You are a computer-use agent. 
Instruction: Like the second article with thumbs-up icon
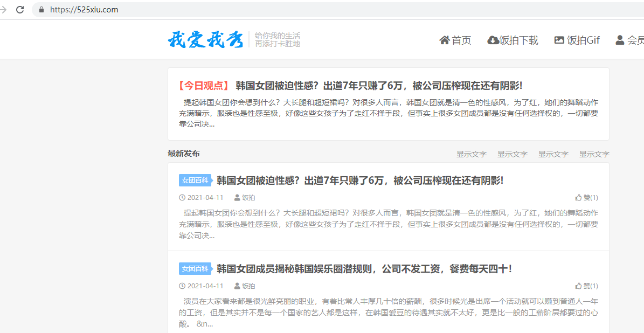click(578, 286)
